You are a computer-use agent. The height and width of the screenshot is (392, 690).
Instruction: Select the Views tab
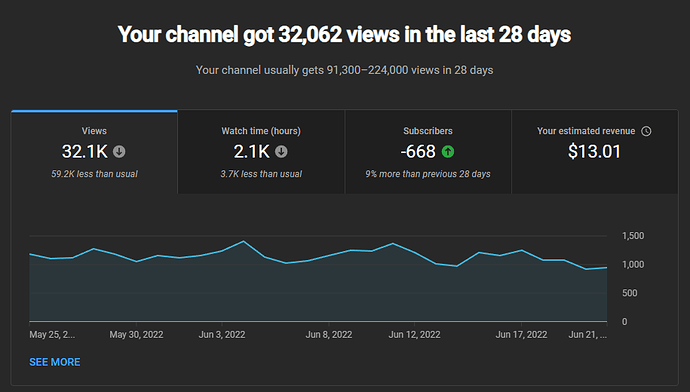pos(94,152)
